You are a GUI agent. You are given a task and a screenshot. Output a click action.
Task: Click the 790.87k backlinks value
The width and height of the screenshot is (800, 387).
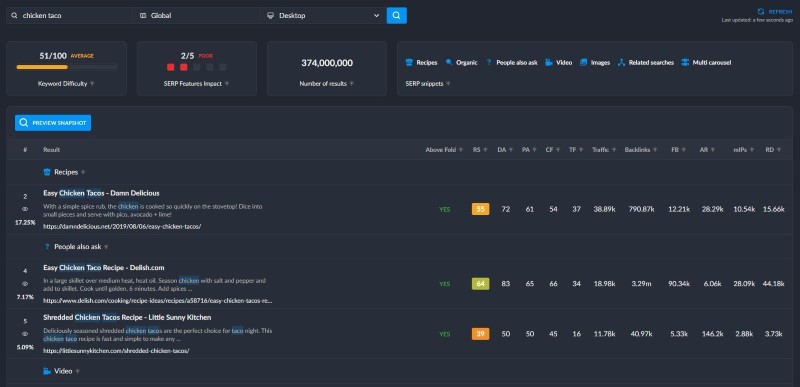pyautogui.click(x=641, y=209)
